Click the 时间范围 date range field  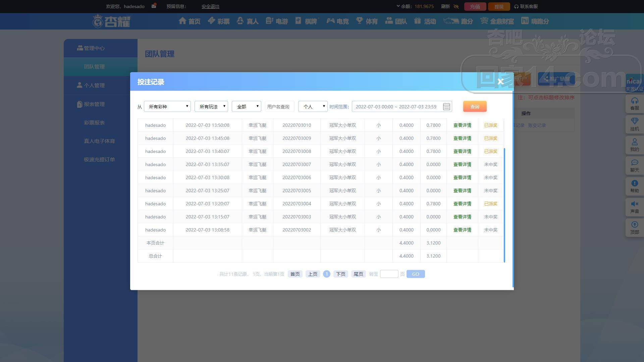402,106
